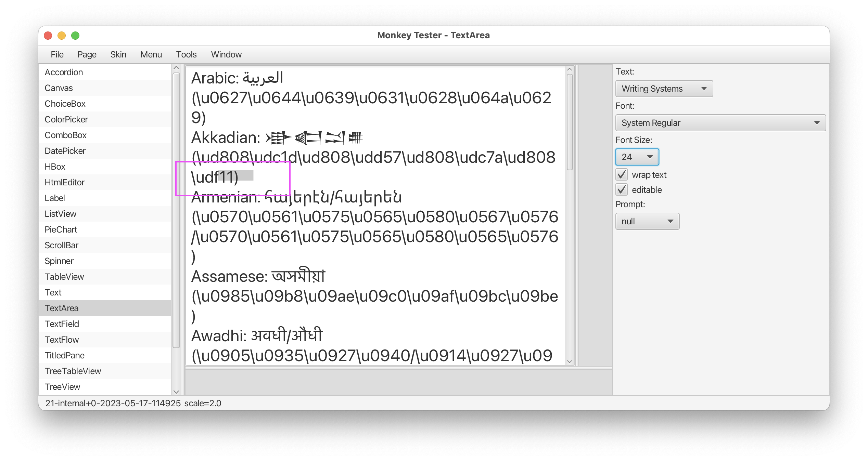Click the text area scroll-up arrow
Screen dimensions: 868x461
click(x=570, y=69)
